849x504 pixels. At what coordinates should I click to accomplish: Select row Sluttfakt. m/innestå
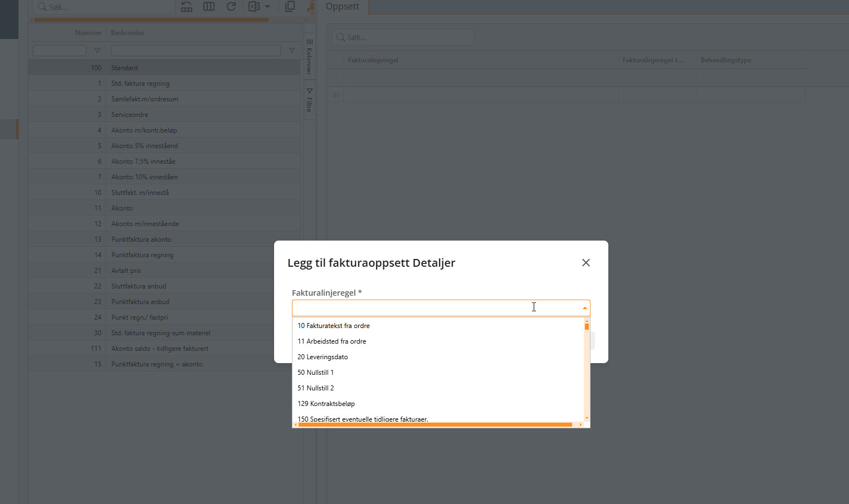(x=164, y=192)
